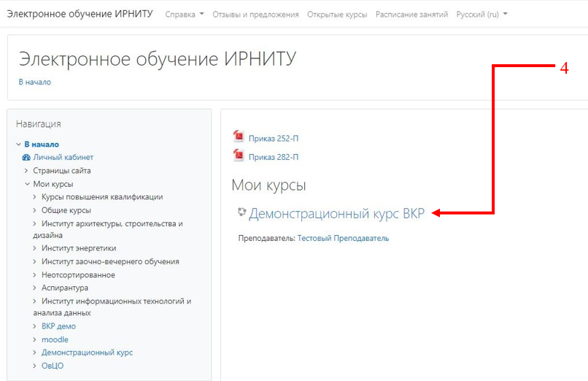This screenshot has width=588, height=381.
Task: Click the dashboard icon next to Личный кабинет
Action: click(x=26, y=158)
